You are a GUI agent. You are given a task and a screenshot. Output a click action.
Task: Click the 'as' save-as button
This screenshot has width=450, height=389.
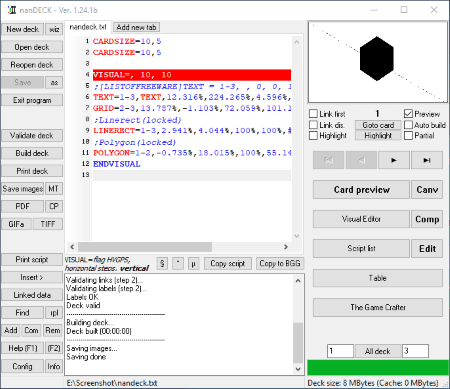[54, 82]
